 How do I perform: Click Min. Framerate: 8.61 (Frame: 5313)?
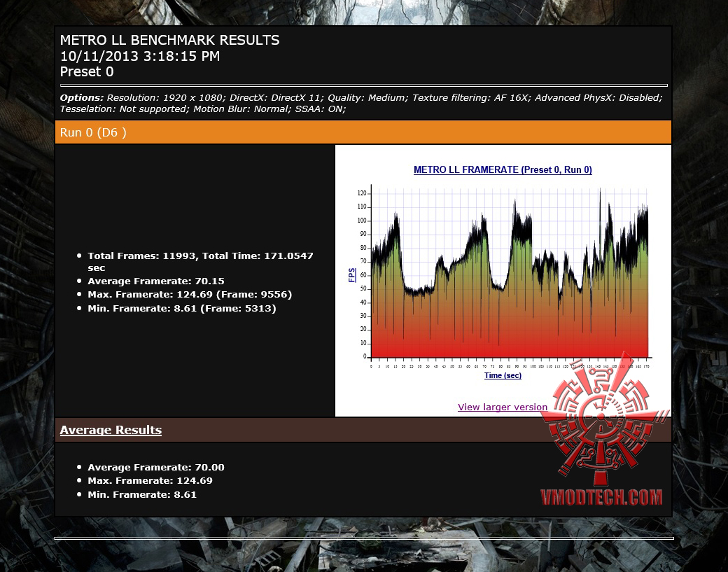click(x=182, y=308)
